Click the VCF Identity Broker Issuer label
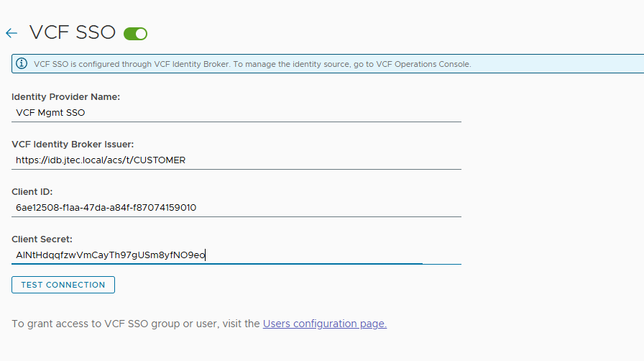Screen dimensions: 644x361 (73, 145)
